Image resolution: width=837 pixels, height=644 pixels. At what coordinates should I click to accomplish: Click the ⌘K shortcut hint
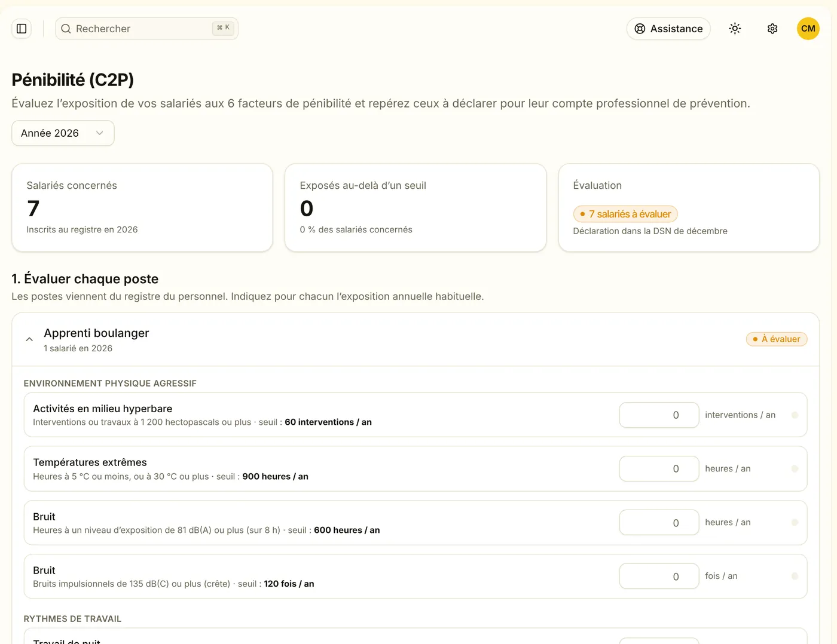[x=223, y=28]
